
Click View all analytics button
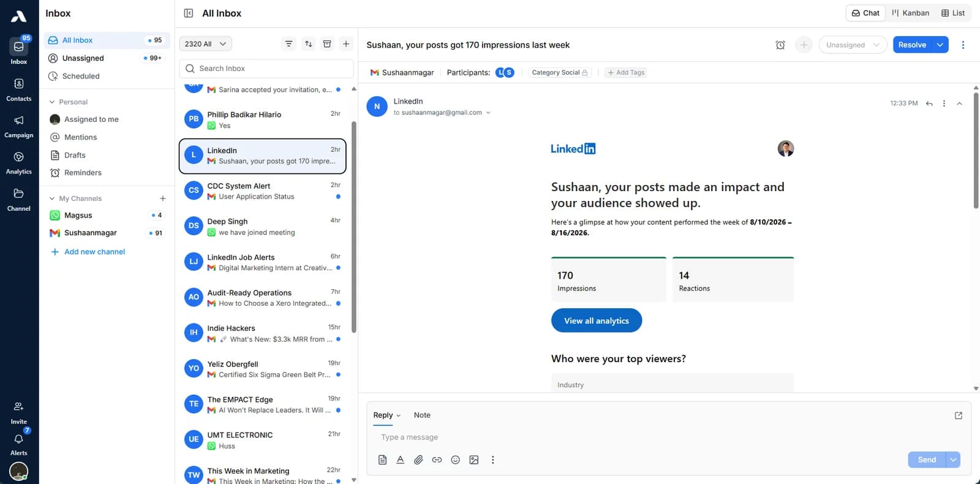tap(597, 320)
